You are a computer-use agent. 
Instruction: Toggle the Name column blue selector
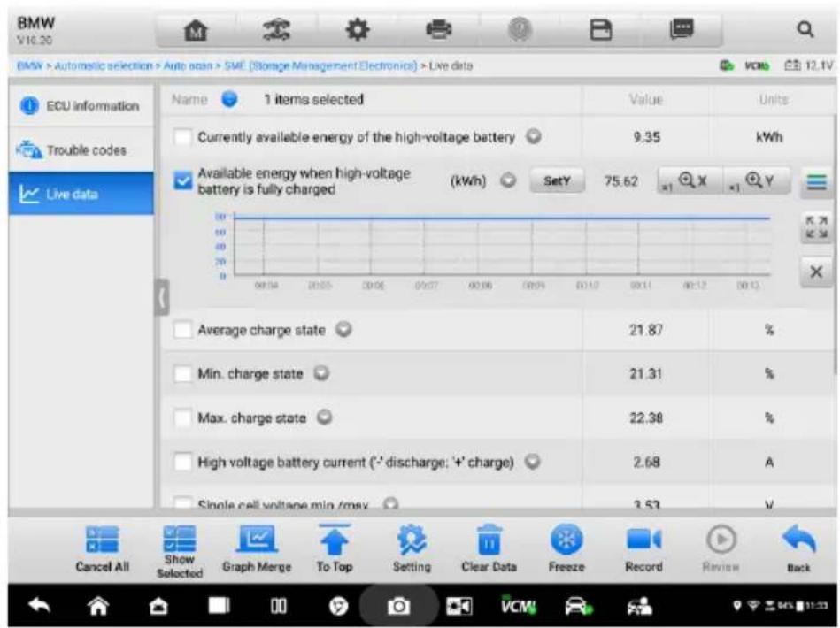(229, 99)
